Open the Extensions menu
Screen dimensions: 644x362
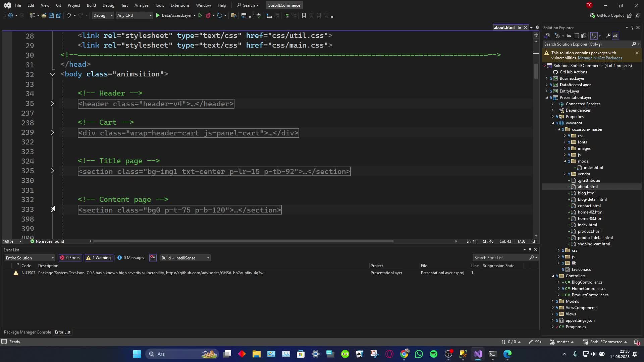point(180,5)
